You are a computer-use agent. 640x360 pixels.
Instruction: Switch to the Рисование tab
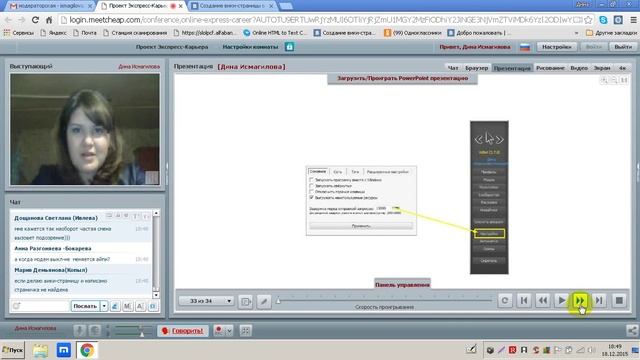pyautogui.click(x=550, y=68)
